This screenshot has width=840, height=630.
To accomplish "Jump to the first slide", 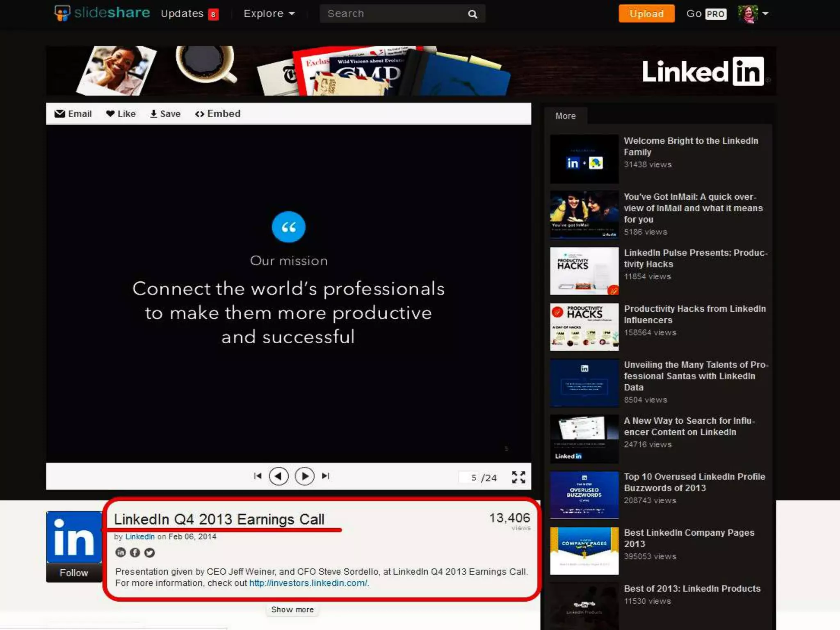I will tap(258, 476).
